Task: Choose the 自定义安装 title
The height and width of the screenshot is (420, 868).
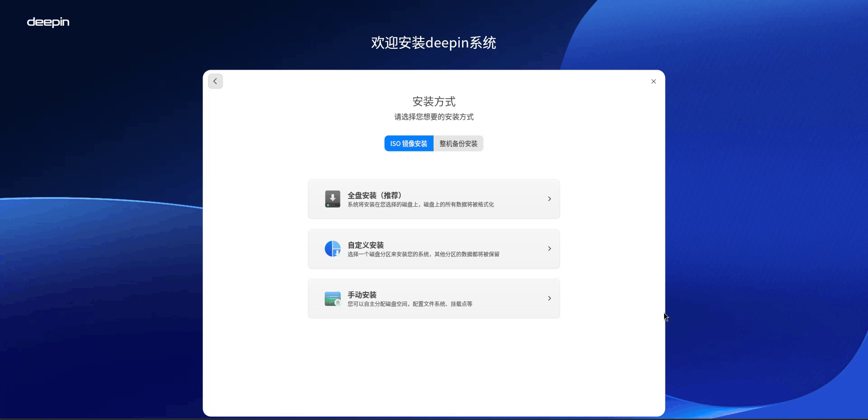Action: tap(365, 245)
